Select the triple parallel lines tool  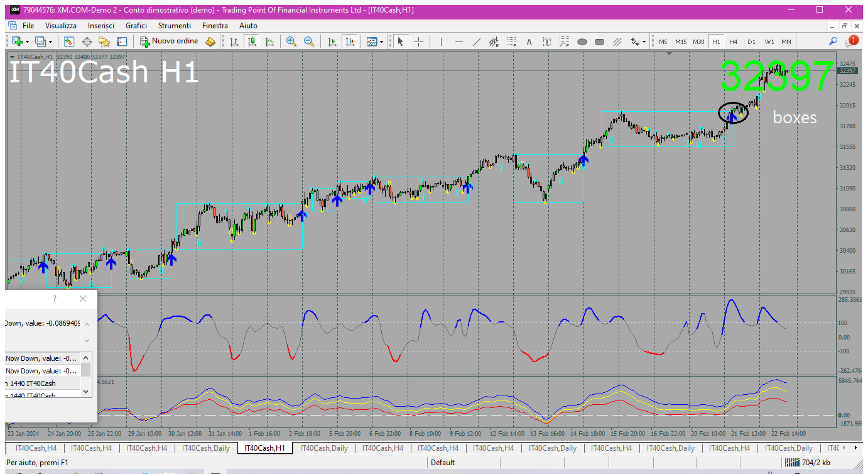point(617,41)
